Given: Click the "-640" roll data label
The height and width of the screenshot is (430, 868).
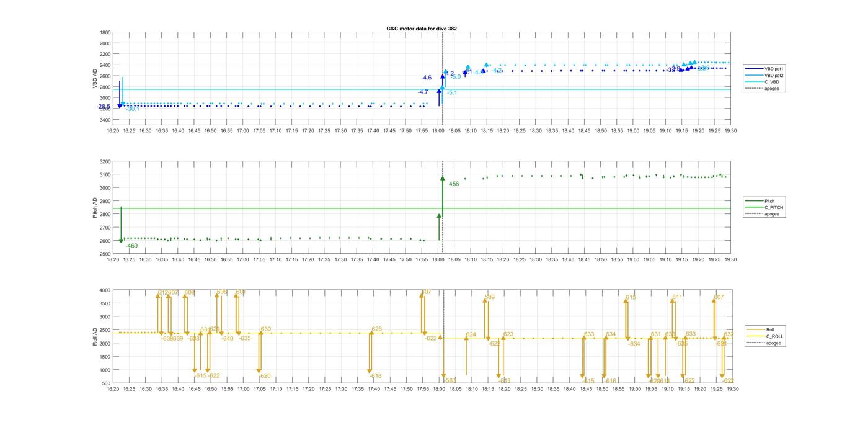Looking at the screenshot, I should [x=228, y=338].
